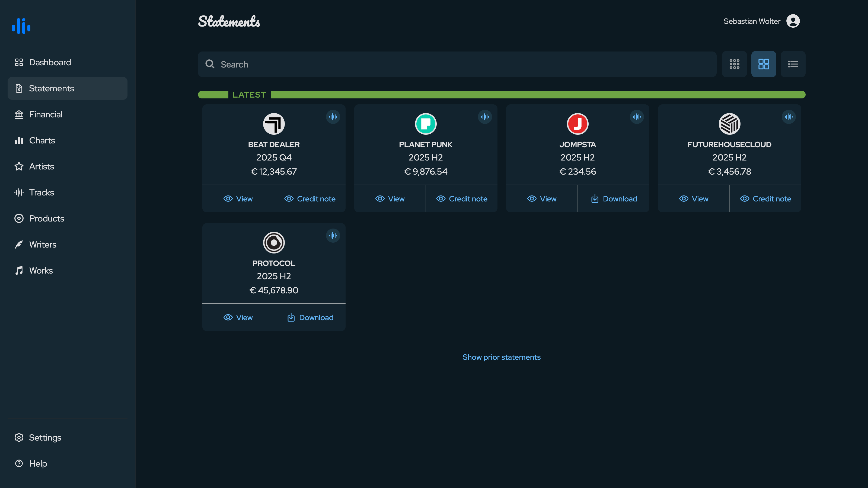The width and height of the screenshot is (868, 488).
Task: Navigate to Artists
Action: (x=67, y=166)
